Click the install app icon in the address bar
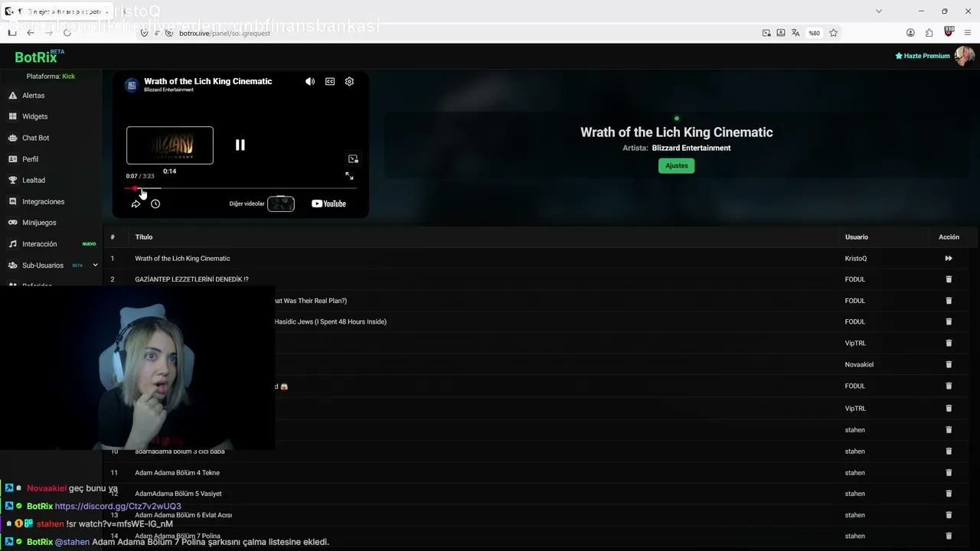 [x=781, y=33]
